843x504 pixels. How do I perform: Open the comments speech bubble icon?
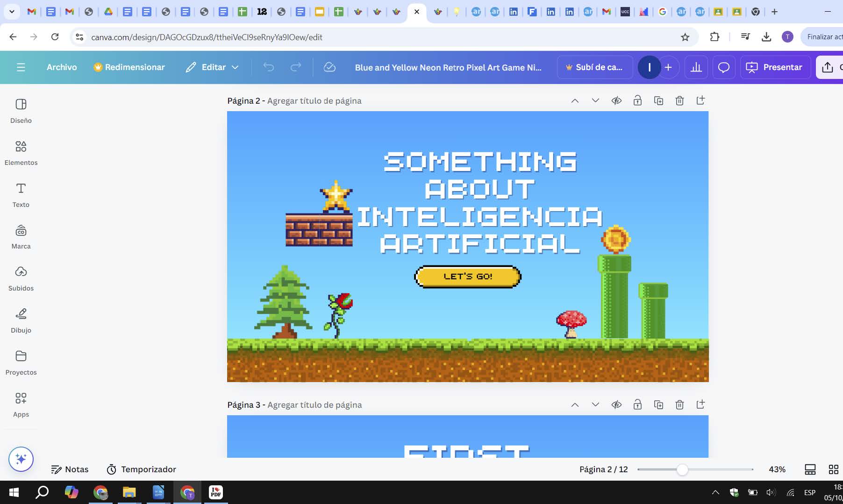click(x=723, y=67)
